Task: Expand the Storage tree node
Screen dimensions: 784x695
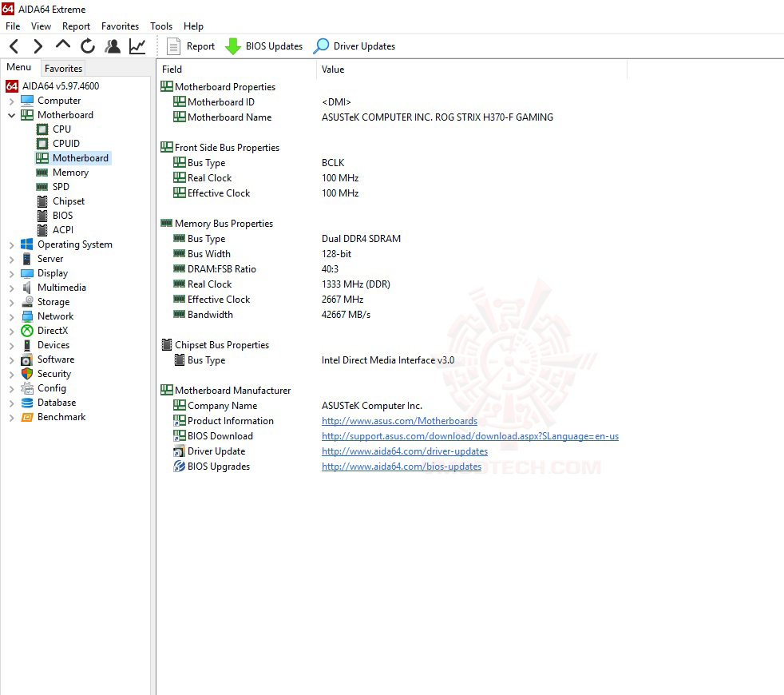Action: (x=11, y=302)
